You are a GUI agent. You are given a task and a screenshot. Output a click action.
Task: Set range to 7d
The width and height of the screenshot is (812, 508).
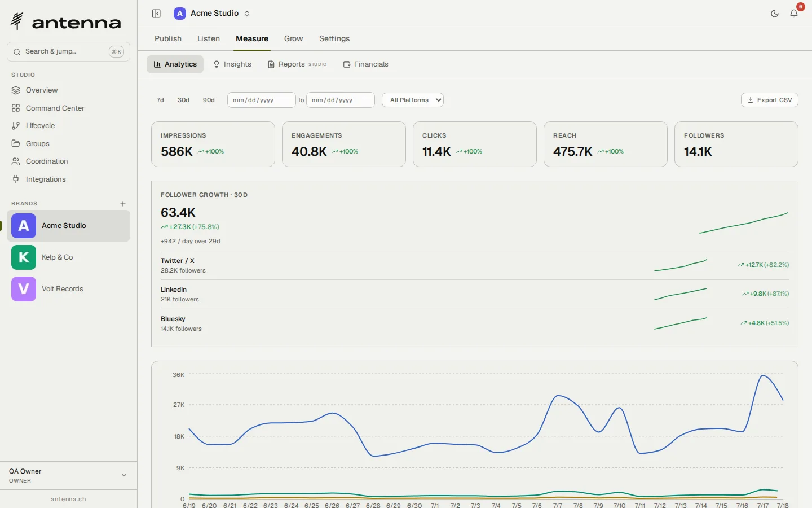(x=160, y=100)
